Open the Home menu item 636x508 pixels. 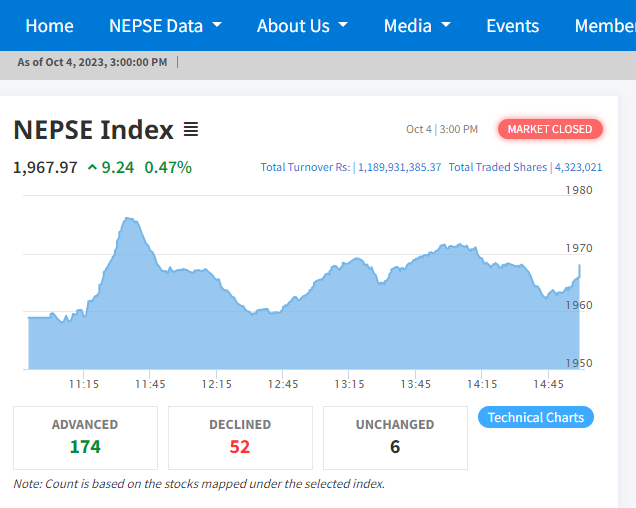click(x=49, y=26)
